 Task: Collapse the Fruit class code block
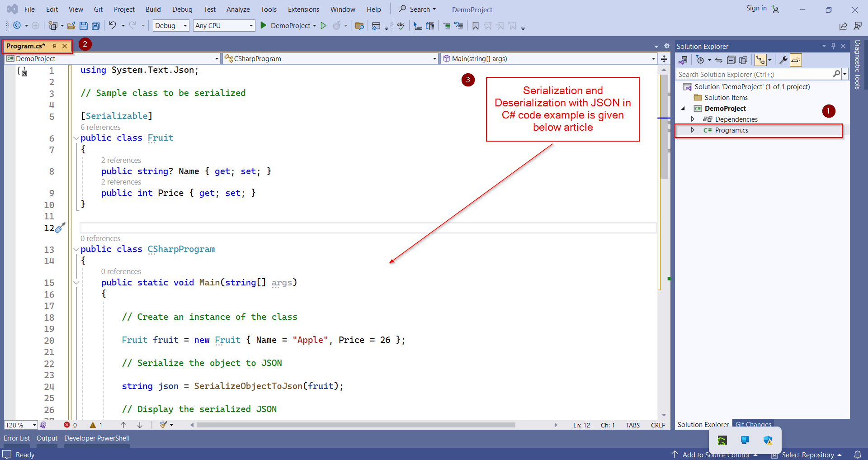[76, 138]
